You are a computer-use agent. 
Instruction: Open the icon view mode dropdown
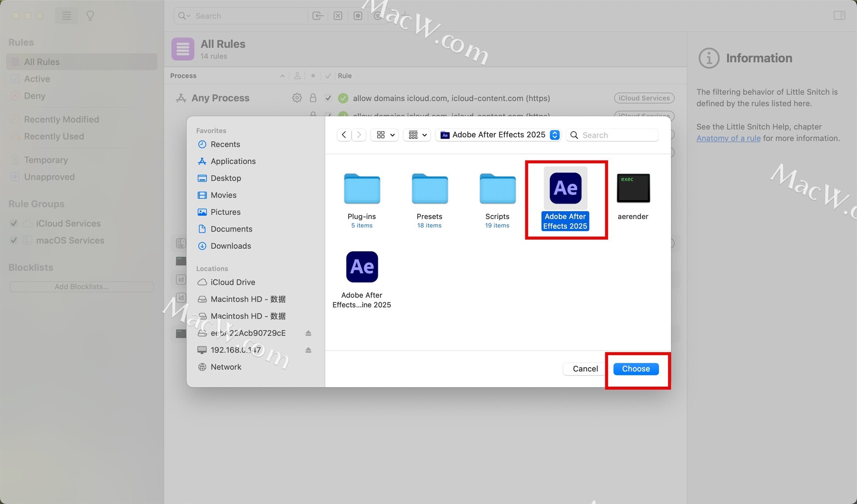[385, 135]
